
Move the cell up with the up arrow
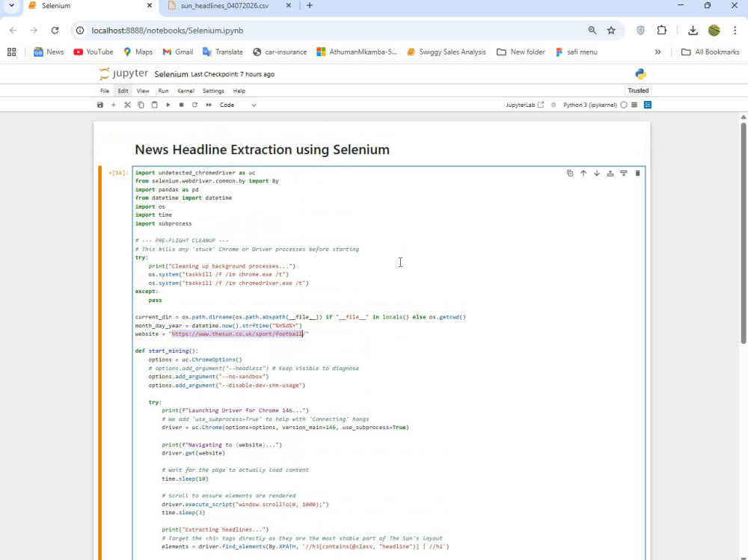(583, 173)
